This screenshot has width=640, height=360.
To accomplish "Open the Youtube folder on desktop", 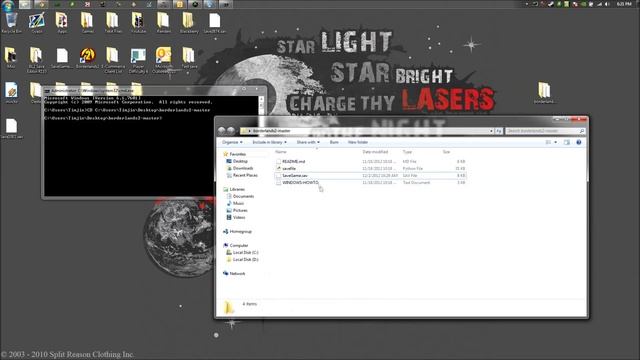I will [x=138, y=22].
